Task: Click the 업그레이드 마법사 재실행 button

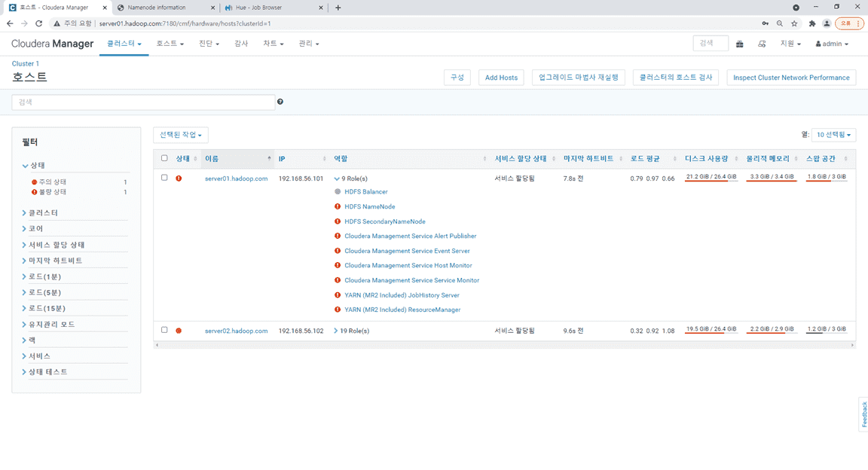Action: point(579,78)
